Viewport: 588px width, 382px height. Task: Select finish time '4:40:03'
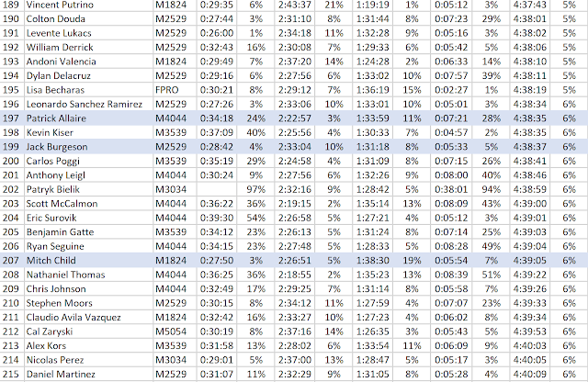529,346
